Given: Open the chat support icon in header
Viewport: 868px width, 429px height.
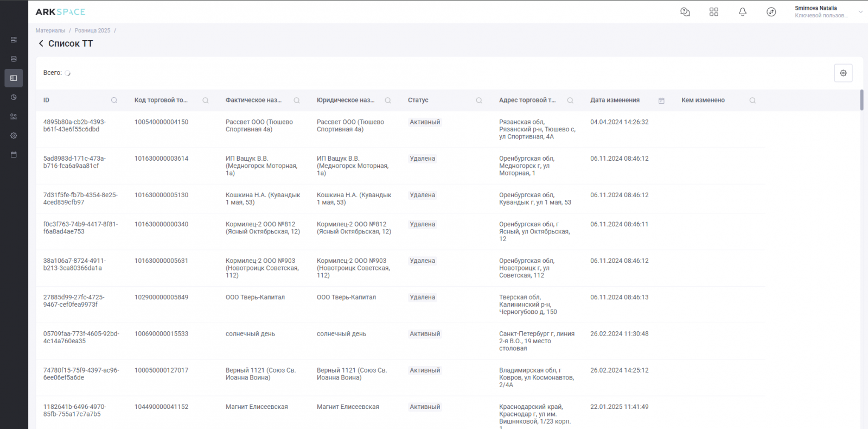Looking at the screenshot, I should click(x=685, y=12).
